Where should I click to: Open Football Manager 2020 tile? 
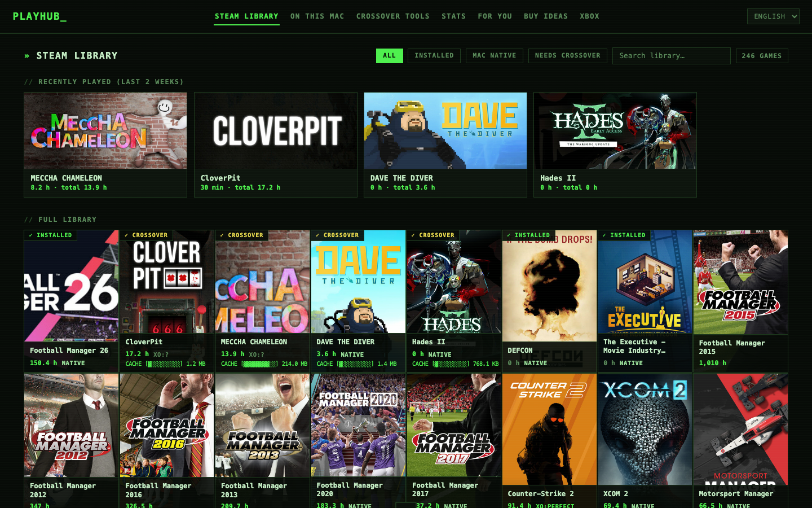coord(358,441)
